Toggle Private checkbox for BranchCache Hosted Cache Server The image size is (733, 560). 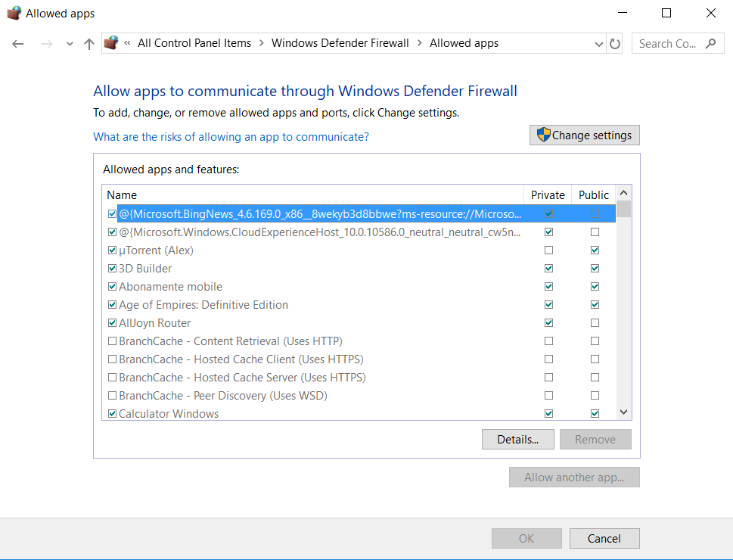pyautogui.click(x=549, y=377)
